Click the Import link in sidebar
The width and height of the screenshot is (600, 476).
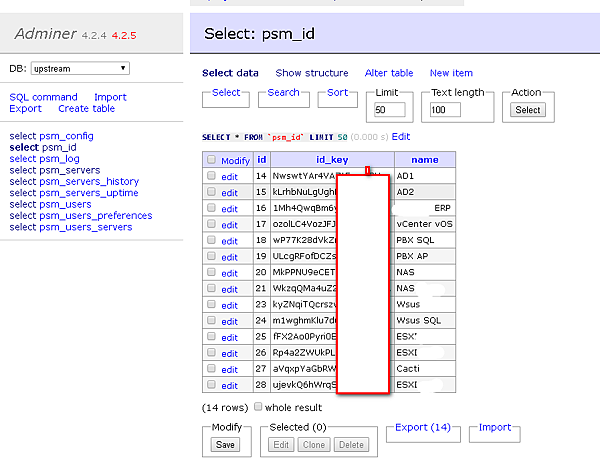pos(110,97)
